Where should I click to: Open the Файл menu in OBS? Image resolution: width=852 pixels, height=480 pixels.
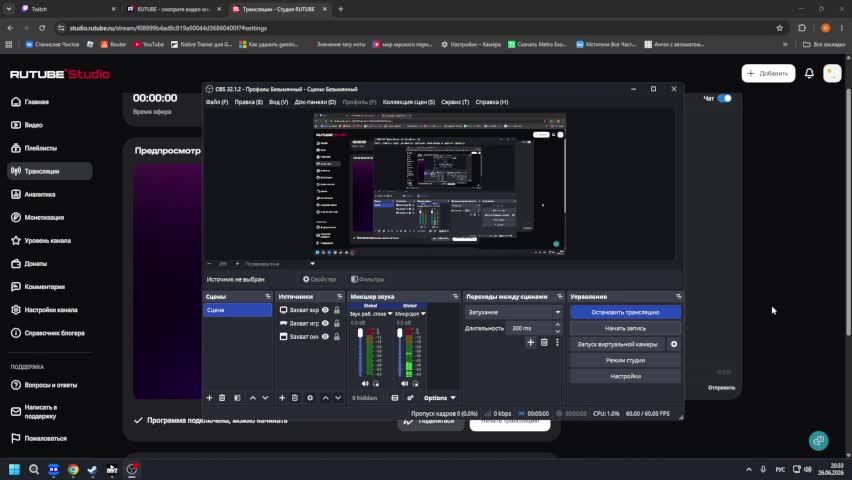[217, 102]
